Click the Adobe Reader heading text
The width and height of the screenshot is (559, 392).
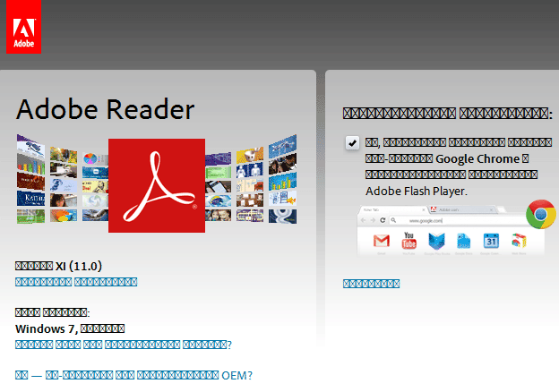point(105,109)
